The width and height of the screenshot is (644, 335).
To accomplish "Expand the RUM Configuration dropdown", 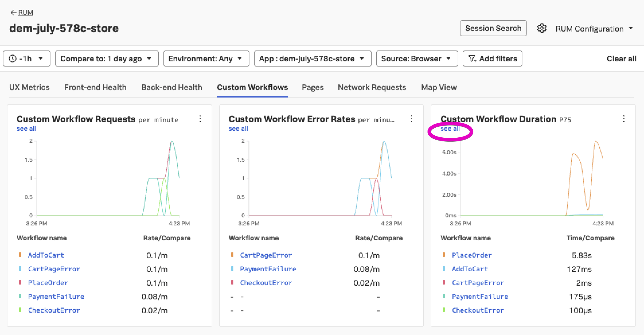I will pyautogui.click(x=594, y=29).
